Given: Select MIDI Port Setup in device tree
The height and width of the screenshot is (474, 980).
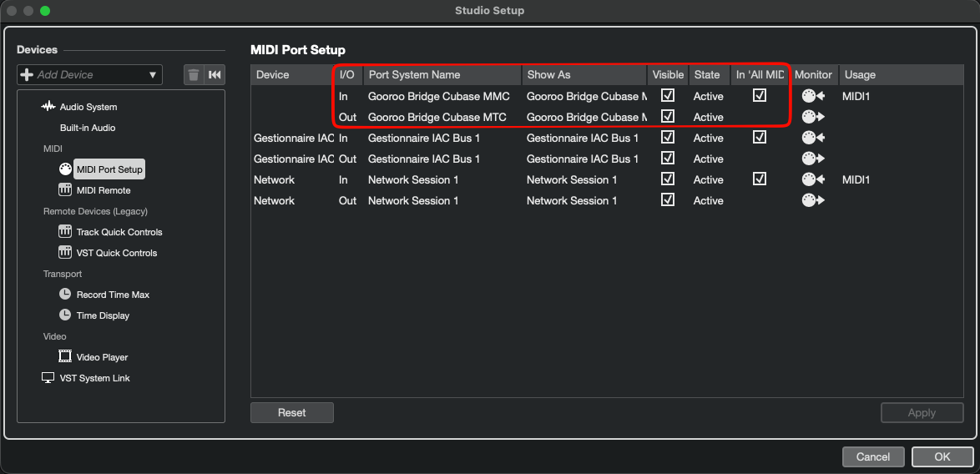Looking at the screenshot, I should (109, 169).
